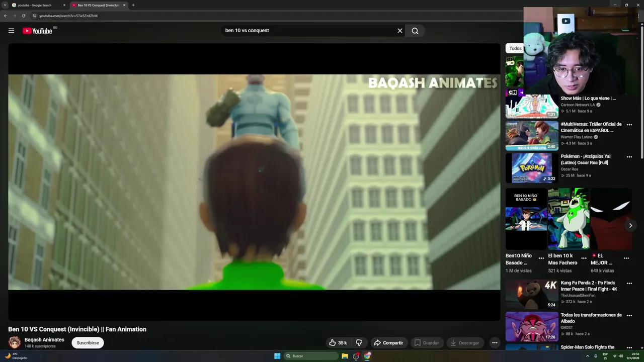Image resolution: width=644 pixels, height=362 pixels.
Task: Click the video player to pause playback
Action: [254, 182]
